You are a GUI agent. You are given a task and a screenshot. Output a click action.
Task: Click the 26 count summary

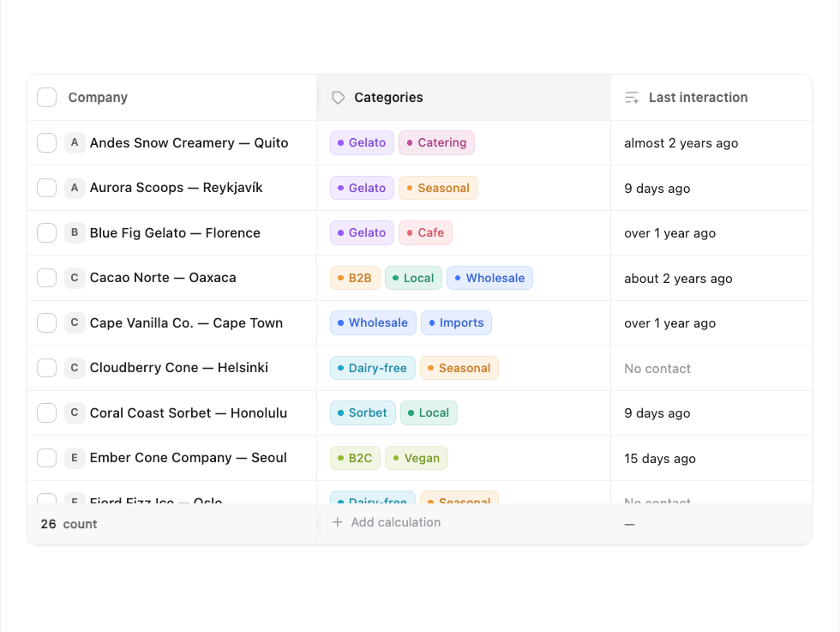click(69, 524)
